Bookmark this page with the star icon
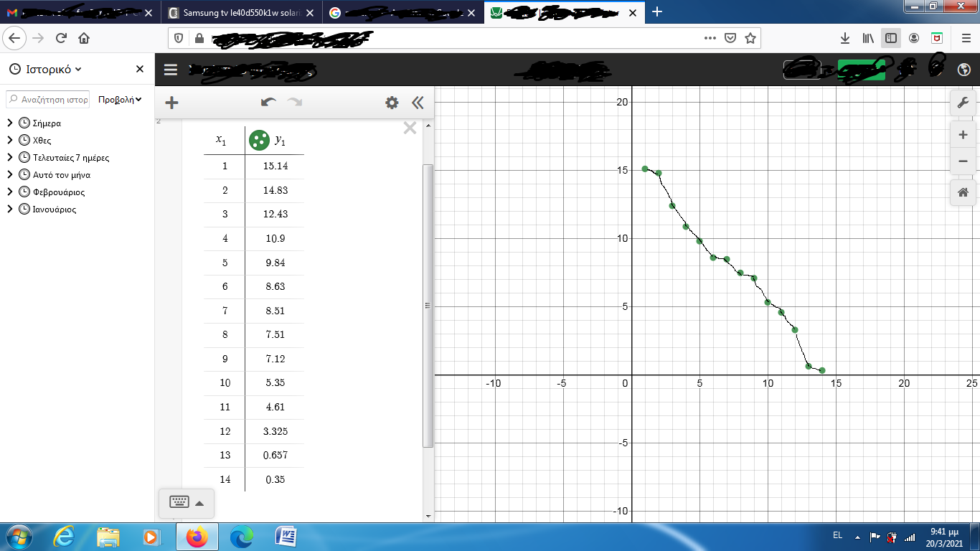This screenshot has width=980, height=551. 750,38
